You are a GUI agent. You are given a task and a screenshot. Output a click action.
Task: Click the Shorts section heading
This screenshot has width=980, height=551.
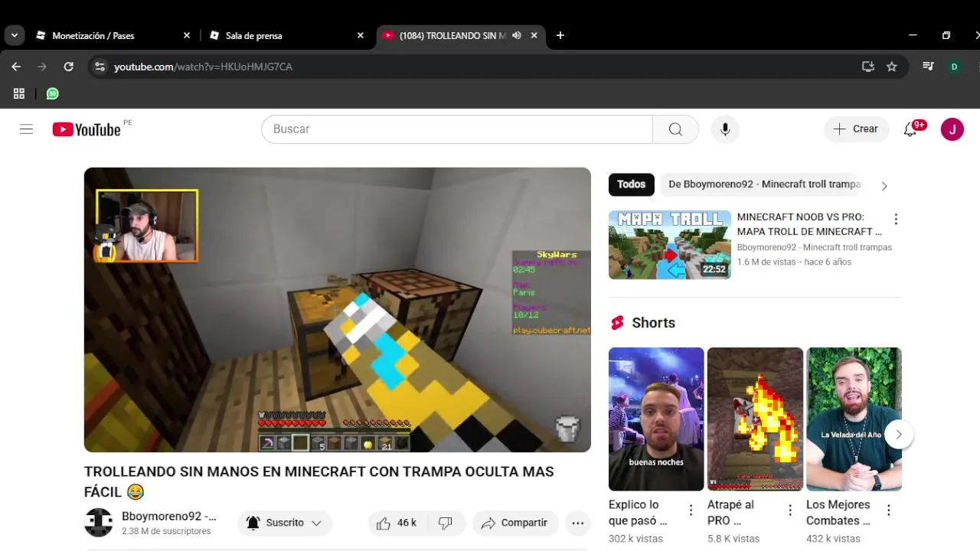[x=653, y=323]
